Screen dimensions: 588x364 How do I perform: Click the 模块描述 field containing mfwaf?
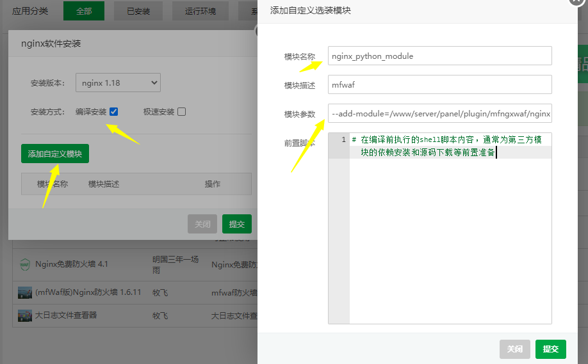pos(439,85)
